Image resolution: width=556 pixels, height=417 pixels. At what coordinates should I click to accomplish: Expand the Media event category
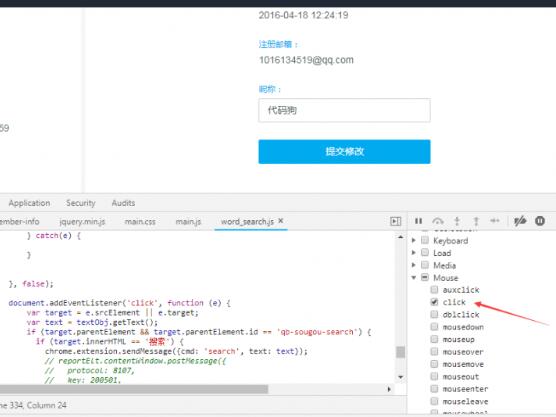coord(413,265)
